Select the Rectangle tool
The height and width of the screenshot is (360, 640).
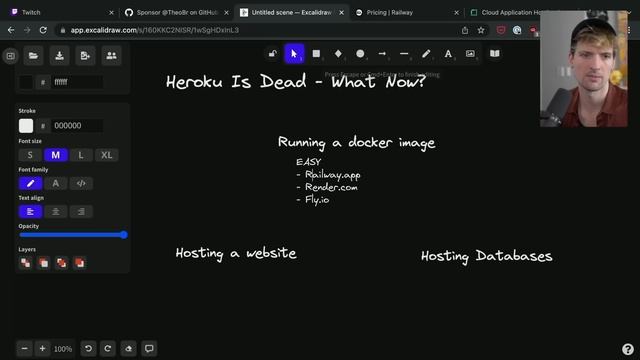pos(316,54)
